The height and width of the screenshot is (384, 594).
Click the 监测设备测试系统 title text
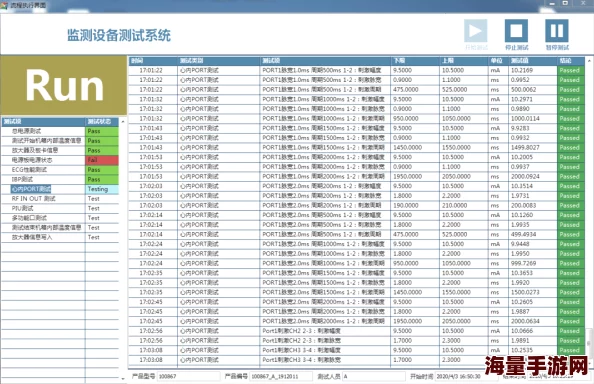(x=119, y=36)
